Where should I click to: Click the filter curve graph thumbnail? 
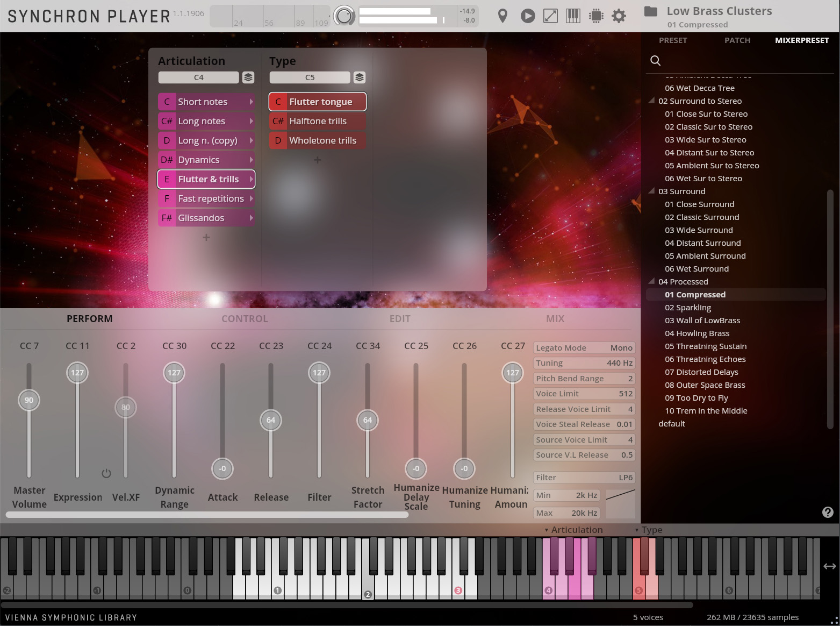621,503
